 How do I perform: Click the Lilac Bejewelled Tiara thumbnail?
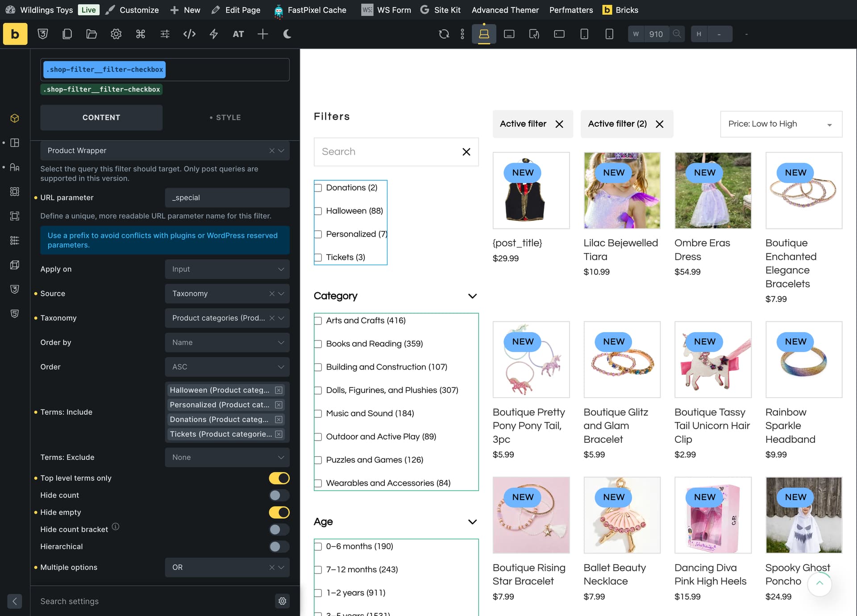pos(622,191)
